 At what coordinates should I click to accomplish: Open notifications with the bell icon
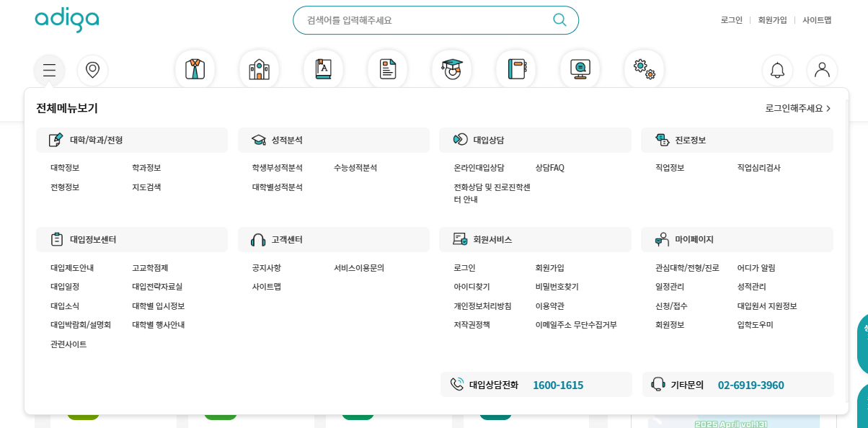pos(778,70)
